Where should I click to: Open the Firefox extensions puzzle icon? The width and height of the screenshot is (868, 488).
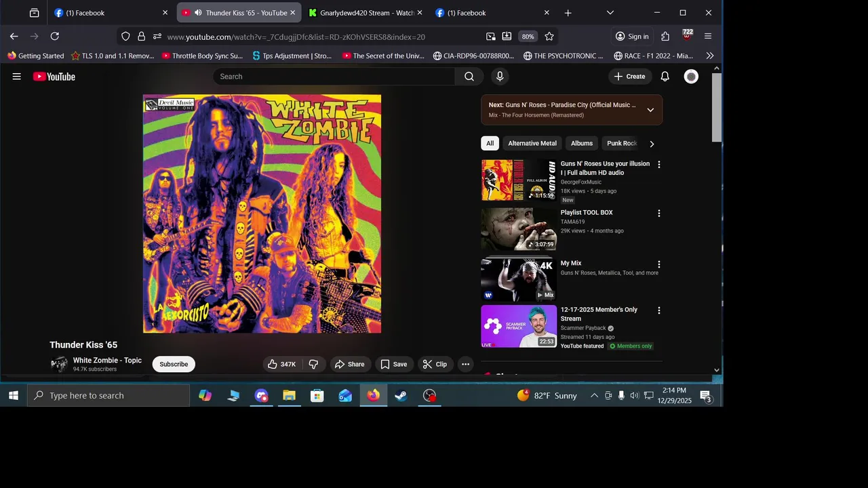tap(665, 37)
